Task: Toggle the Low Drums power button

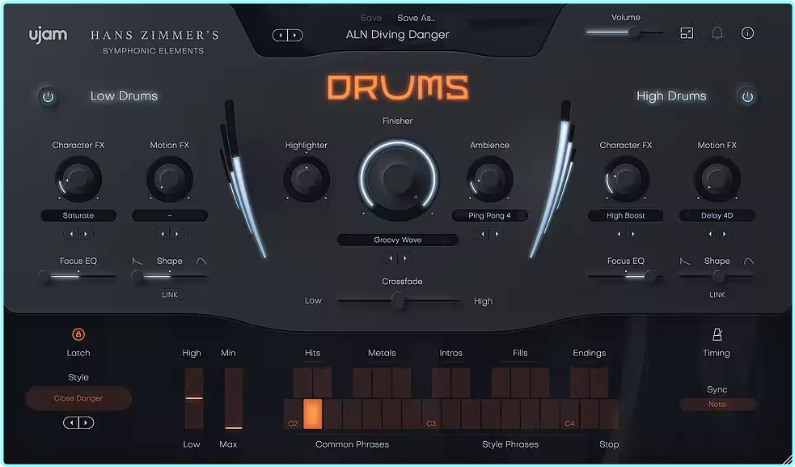Action: (x=48, y=96)
